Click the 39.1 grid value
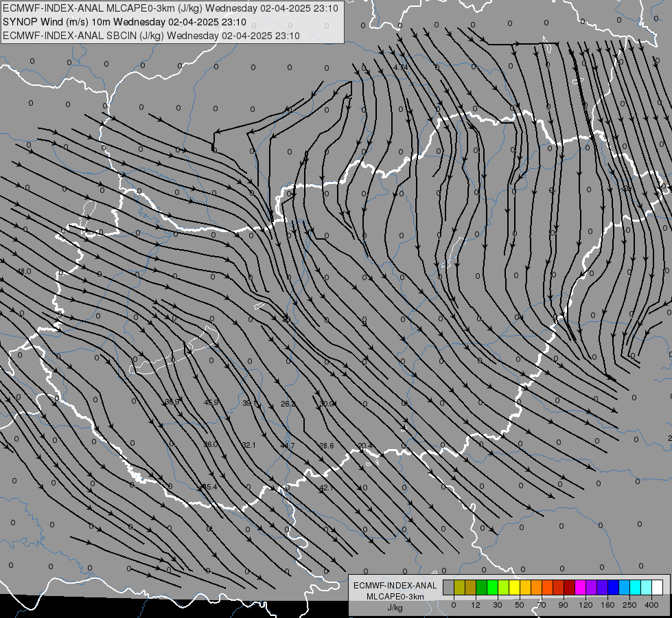This screenshot has width=672, height=618. coord(250,403)
